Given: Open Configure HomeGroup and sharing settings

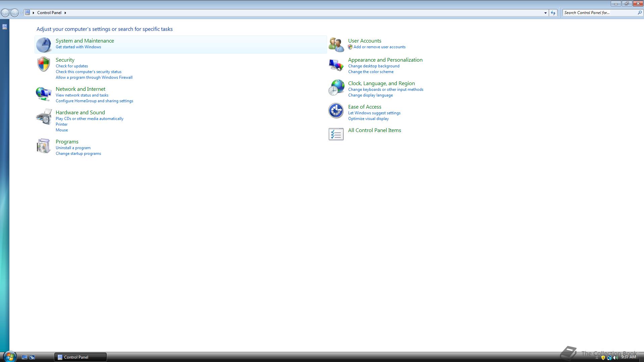Looking at the screenshot, I should (x=94, y=101).
